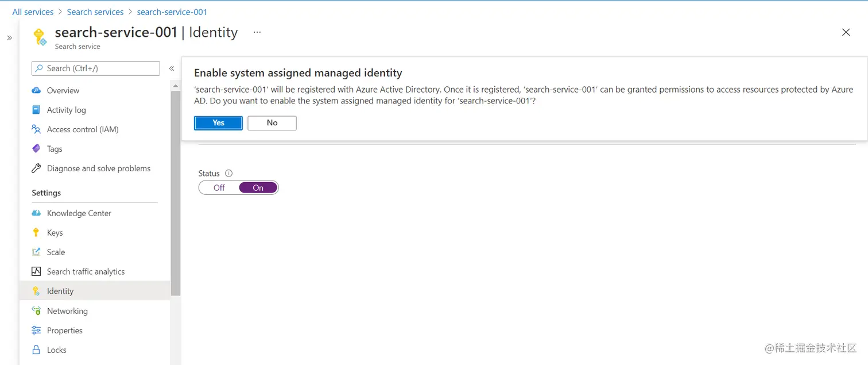Expand the portal left navigation chevron
Viewport: 868px width, 365px height.
9,38
